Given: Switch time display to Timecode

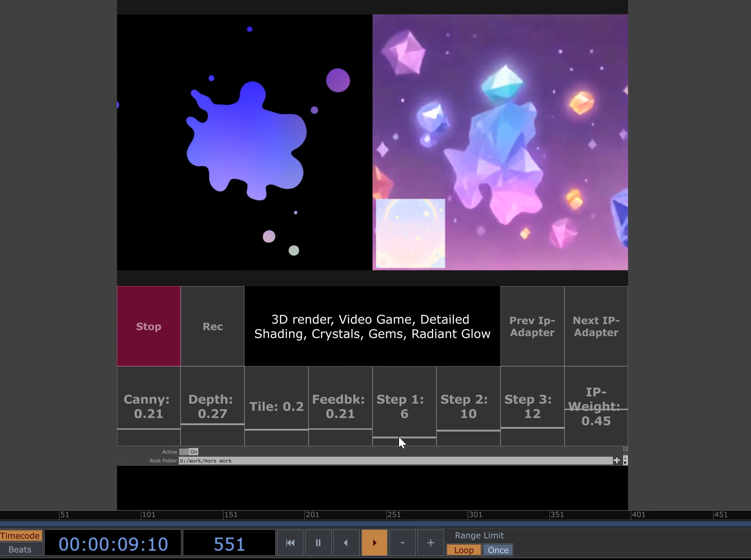Looking at the screenshot, I should [21, 535].
